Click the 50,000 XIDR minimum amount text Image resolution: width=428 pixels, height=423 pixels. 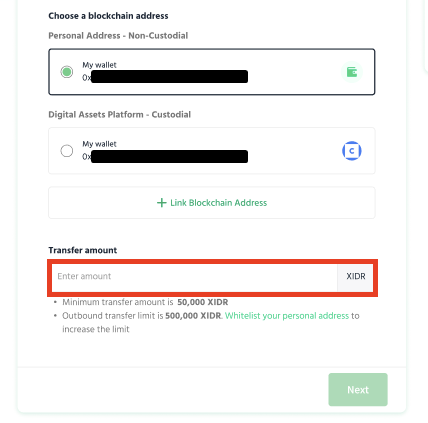point(203,302)
